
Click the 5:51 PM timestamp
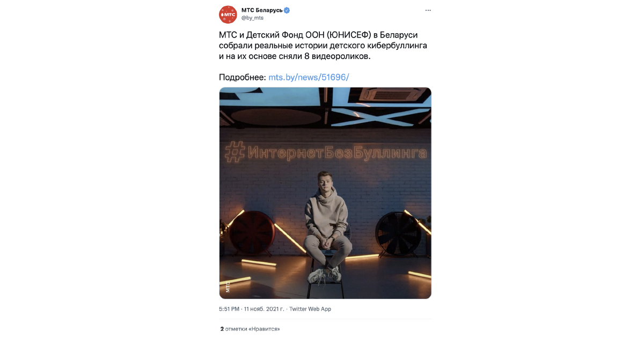[x=229, y=309]
